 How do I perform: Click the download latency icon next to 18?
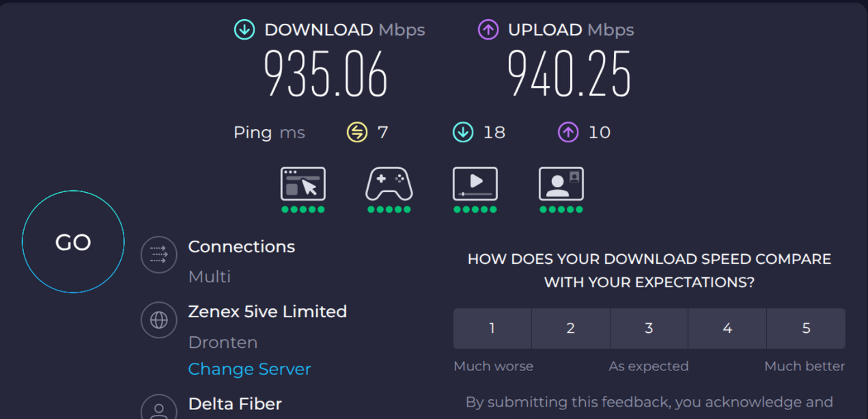463,132
